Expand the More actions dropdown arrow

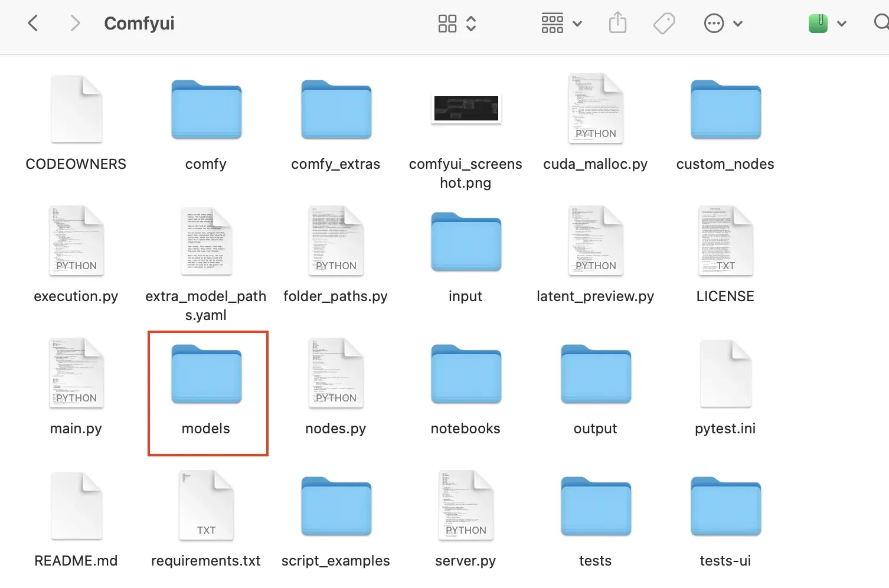click(737, 24)
